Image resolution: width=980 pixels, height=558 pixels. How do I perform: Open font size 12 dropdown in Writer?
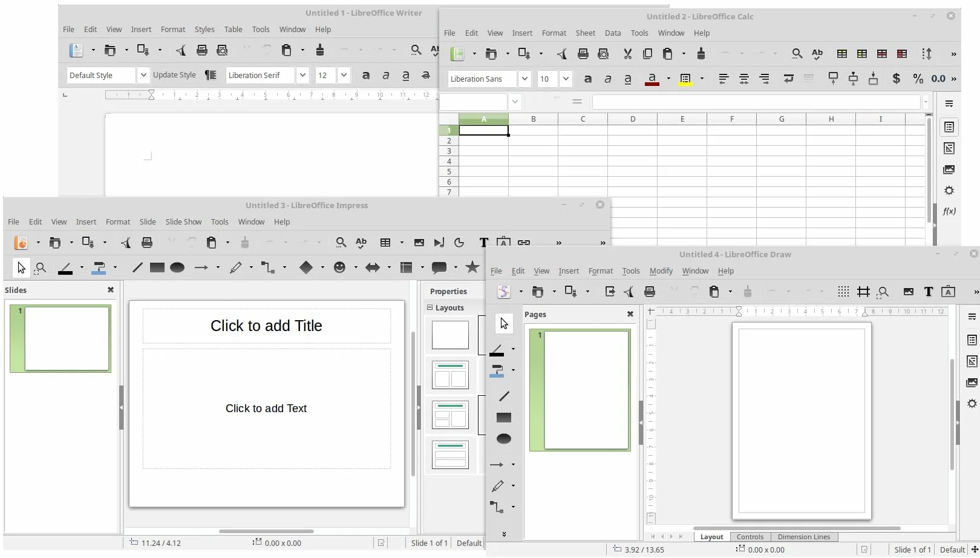pyautogui.click(x=344, y=75)
